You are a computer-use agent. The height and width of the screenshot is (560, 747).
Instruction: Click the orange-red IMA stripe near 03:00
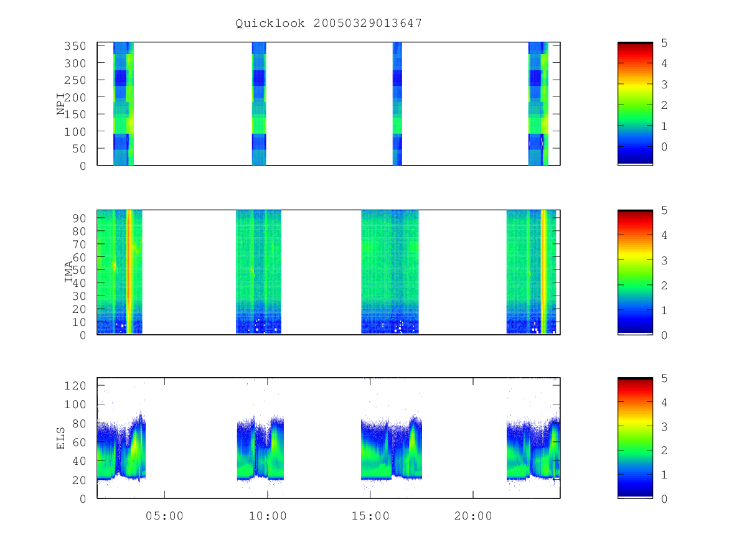[129, 272]
